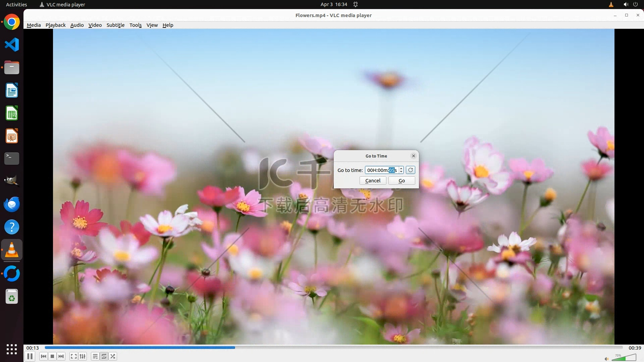
Task: Open the Playback menu
Action: 55,25
